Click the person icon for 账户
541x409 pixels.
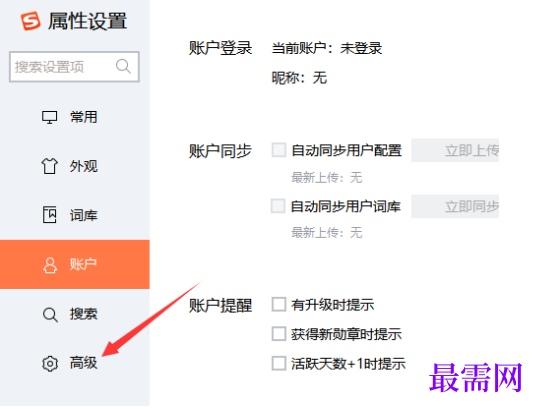[50, 265]
